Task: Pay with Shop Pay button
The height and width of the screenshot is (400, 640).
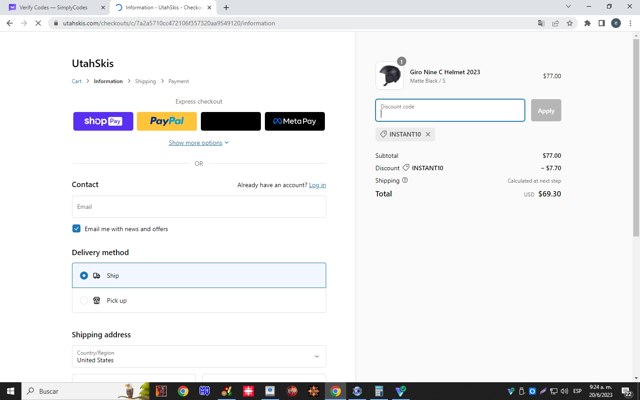Action: (x=103, y=121)
